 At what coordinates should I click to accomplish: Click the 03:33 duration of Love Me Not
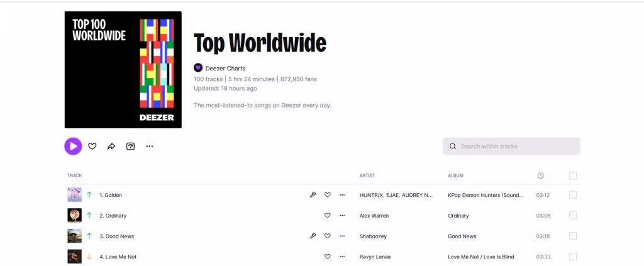click(x=543, y=257)
